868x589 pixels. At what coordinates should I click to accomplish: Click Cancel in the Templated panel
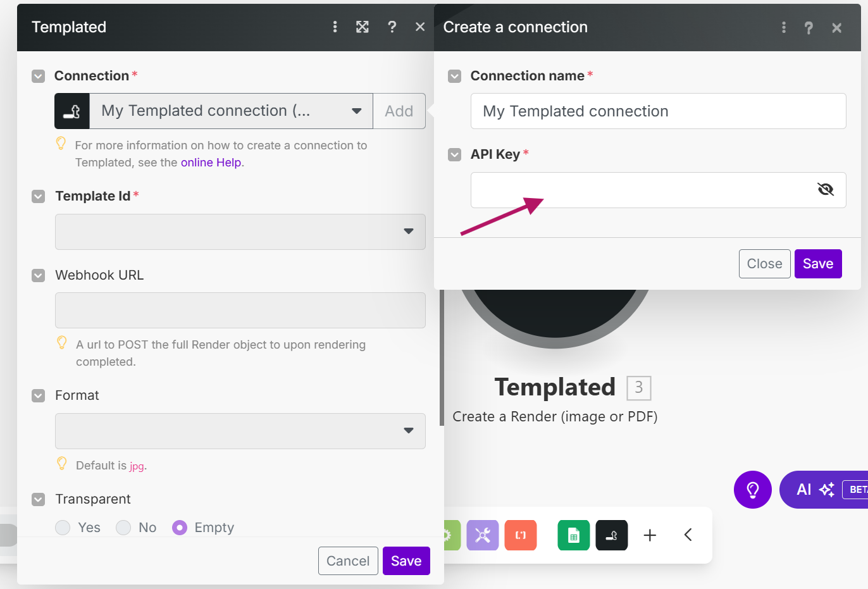click(x=348, y=561)
